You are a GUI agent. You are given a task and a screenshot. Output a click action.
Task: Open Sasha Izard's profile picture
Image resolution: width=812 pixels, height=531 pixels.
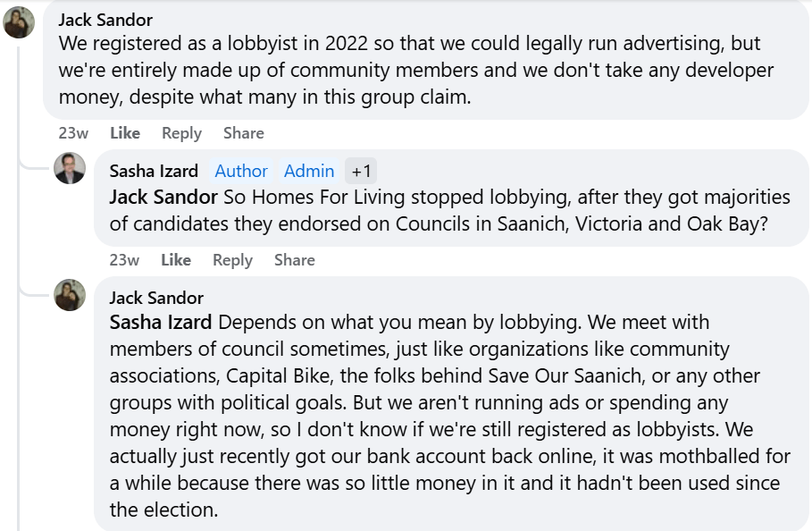click(70, 168)
